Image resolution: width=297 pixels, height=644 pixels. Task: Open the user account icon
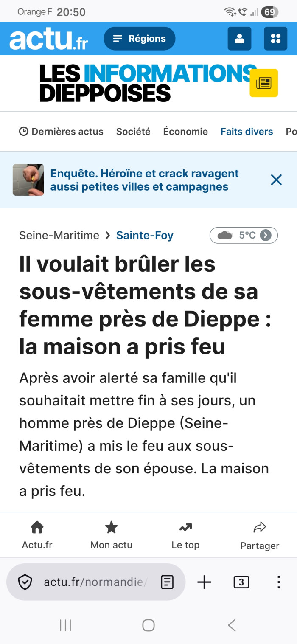pyautogui.click(x=239, y=39)
